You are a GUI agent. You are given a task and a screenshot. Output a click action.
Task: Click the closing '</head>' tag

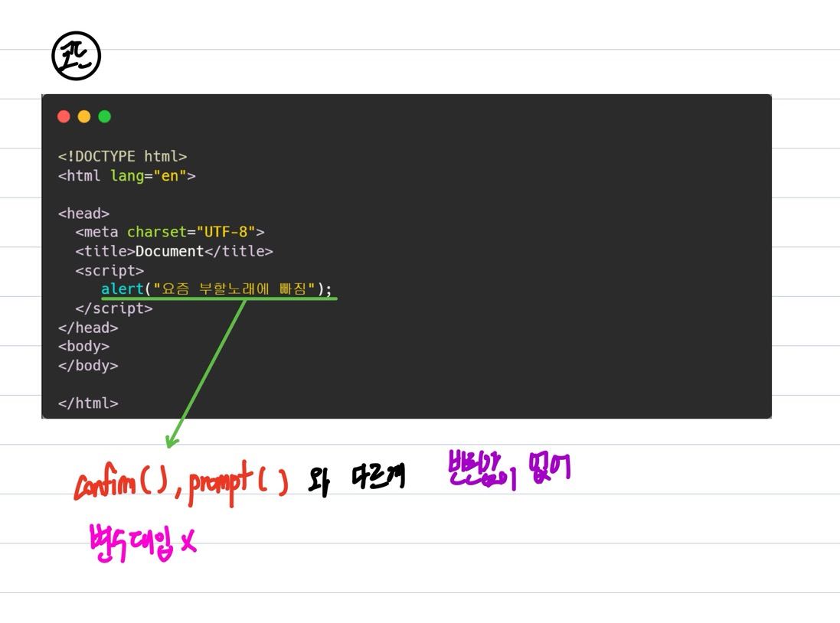[88, 328]
